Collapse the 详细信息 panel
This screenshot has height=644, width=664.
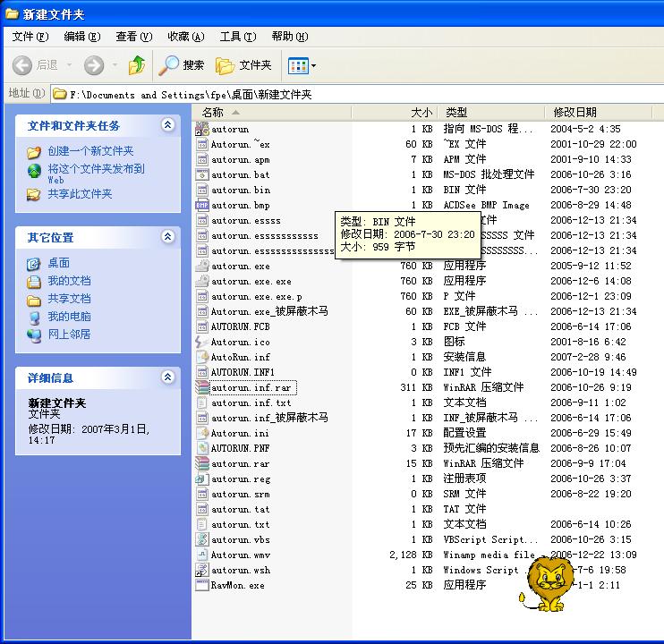[x=167, y=377]
